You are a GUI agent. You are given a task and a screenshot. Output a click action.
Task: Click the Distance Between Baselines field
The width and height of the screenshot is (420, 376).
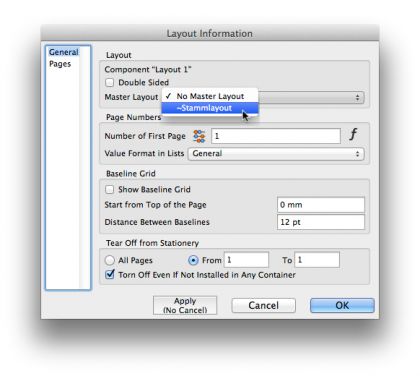321,222
